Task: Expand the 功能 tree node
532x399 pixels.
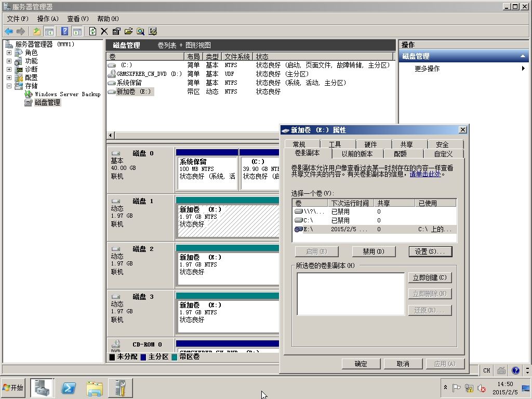Action: pyautogui.click(x=9, y=61)
